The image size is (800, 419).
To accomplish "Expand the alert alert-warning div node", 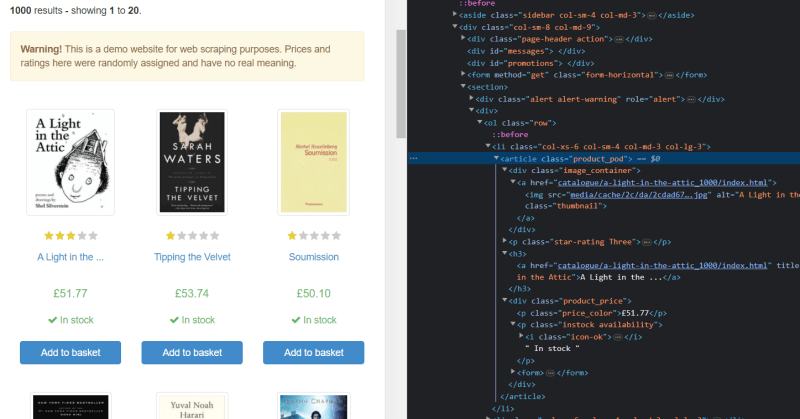I will [471, 98].
